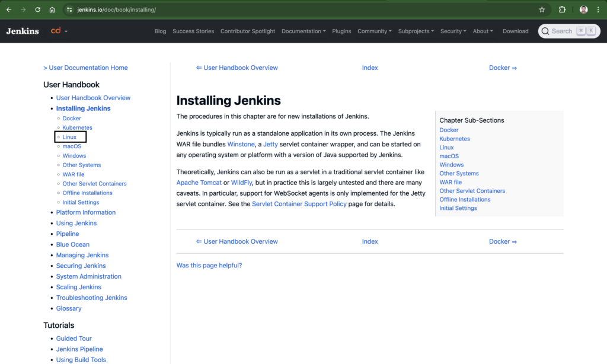This screenshot has height=364, width=607.
Task: Open Managing Jenkins in sidebar
Action: click(82, 255)
